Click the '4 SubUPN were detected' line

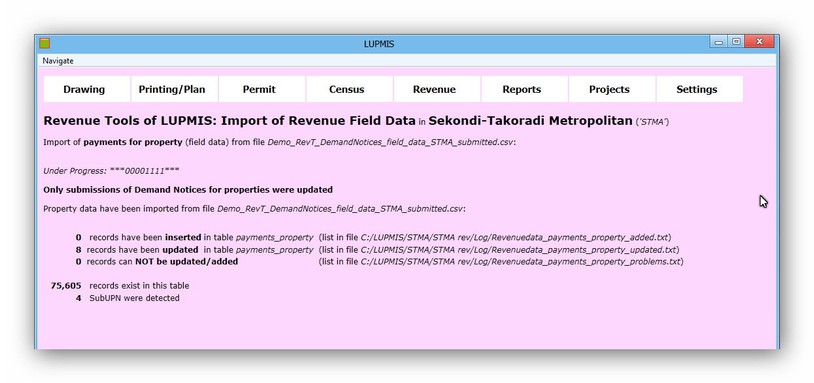tap(128, 298)
